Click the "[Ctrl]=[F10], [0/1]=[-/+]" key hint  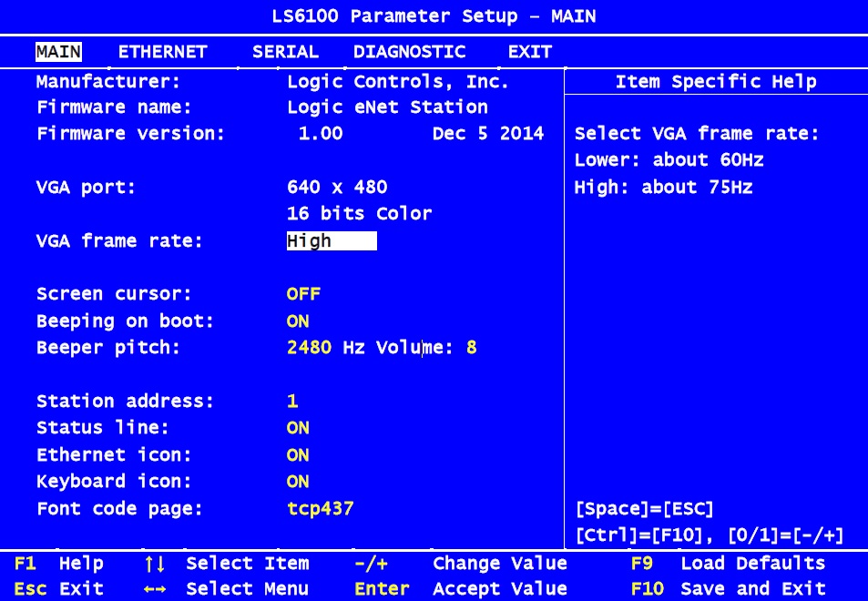(x=710, y=535)
